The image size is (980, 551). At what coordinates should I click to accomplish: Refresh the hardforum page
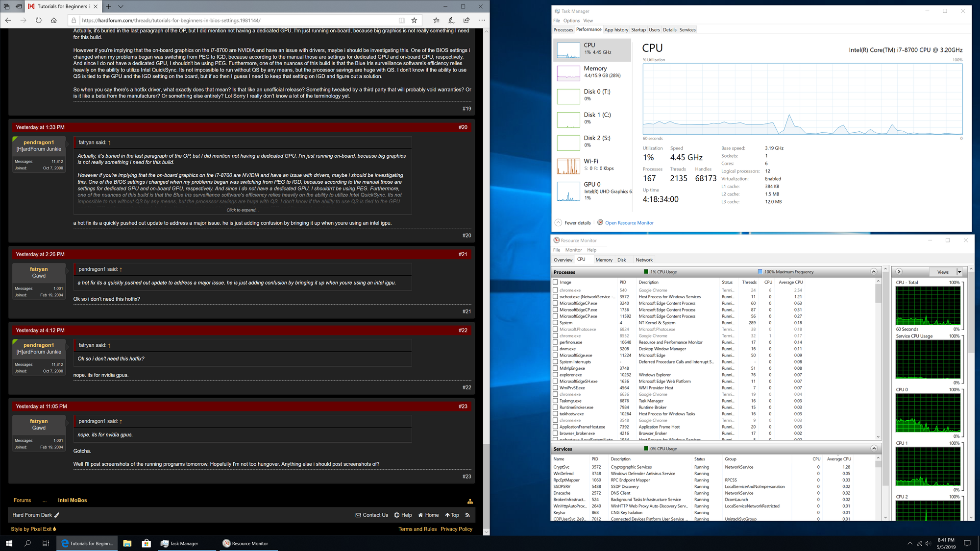click(x=39, y=21)
